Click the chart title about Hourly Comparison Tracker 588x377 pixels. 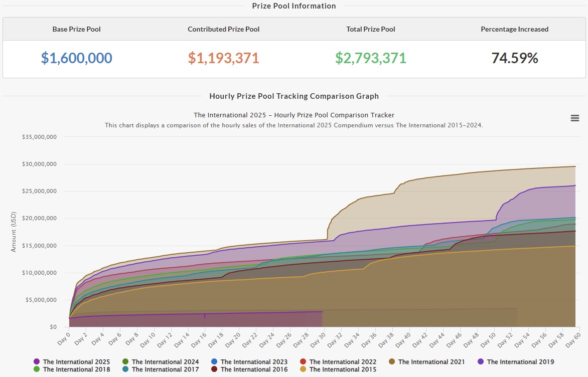pos(293,115)
